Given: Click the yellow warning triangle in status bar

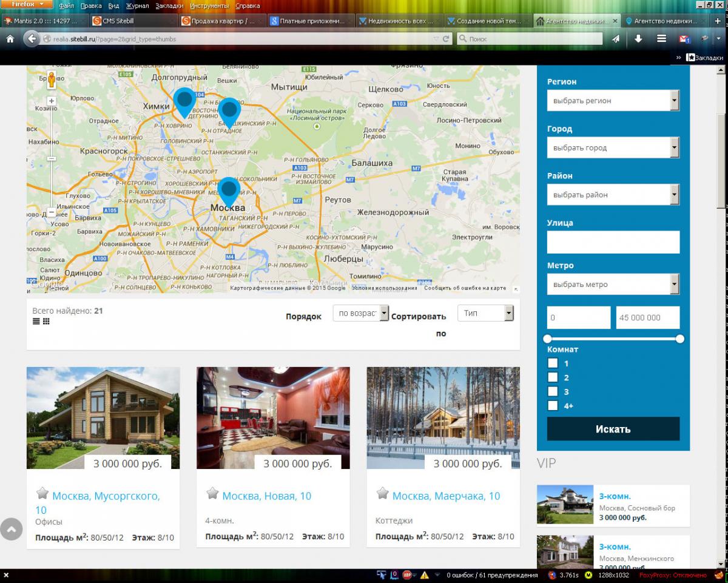Looking at the screenshot, I should click(424, 575).
